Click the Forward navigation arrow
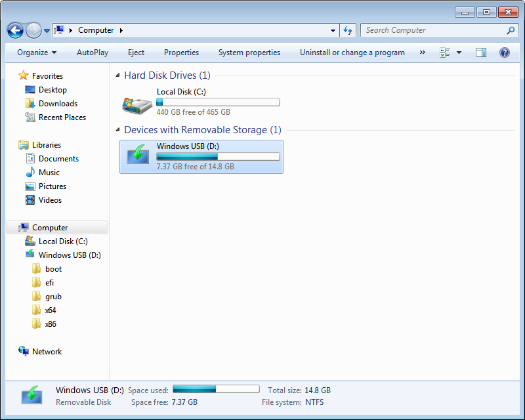 (x=33, y=30)
